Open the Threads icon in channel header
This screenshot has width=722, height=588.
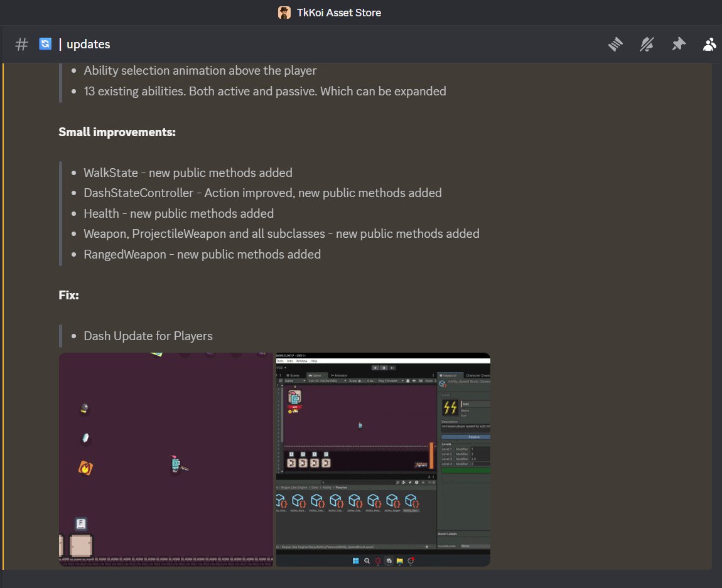click(615, 44)
